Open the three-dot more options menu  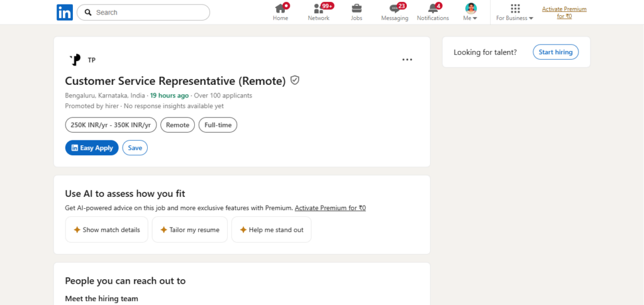[407, 60]
